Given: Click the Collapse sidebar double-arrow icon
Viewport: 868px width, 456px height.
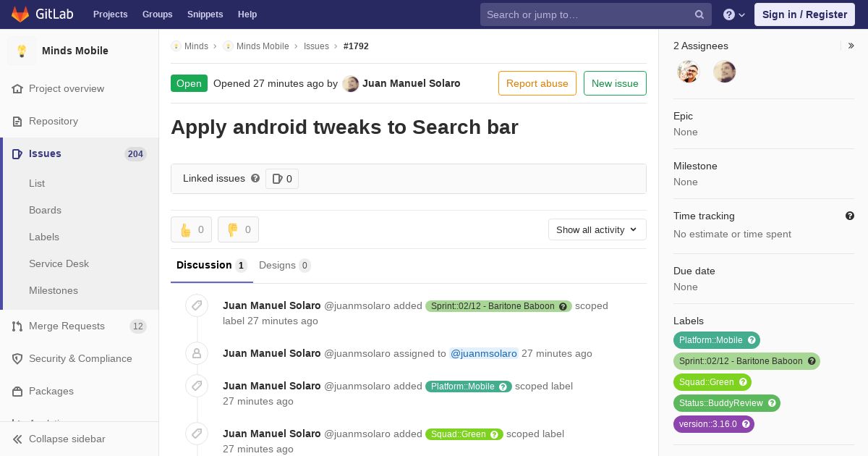Looking at the screenshot, I should (x=17, y=439).
